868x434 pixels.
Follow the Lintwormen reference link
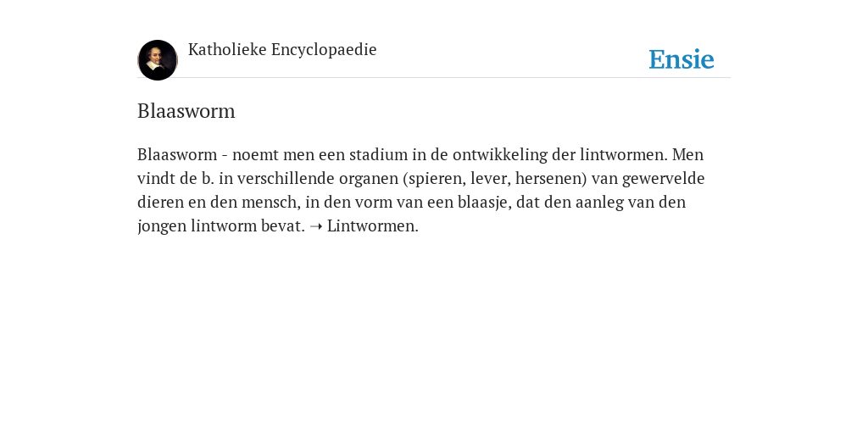pos(373,225)
